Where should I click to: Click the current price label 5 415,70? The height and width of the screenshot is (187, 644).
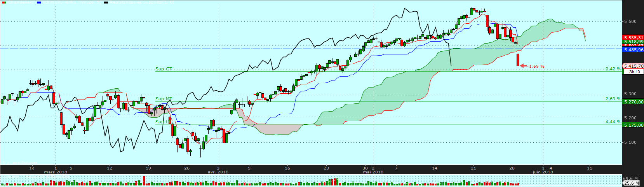click(x=634, y=66)
